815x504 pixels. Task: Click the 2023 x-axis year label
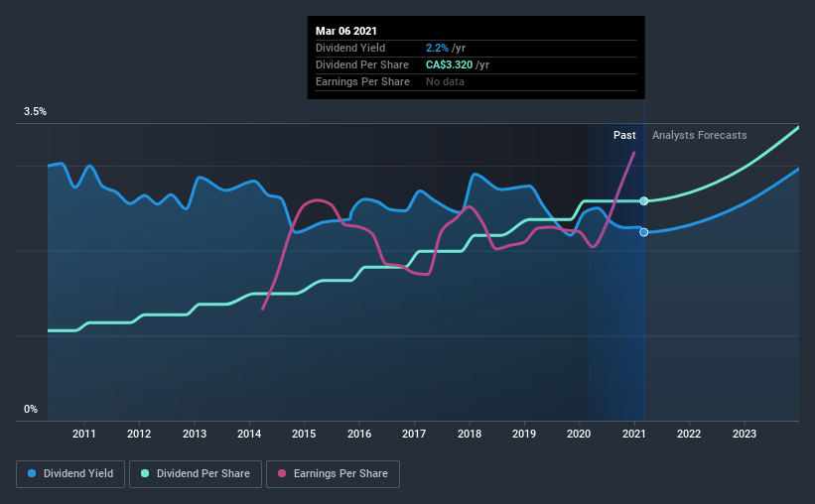pyautogui.click(x=745, y=434)
